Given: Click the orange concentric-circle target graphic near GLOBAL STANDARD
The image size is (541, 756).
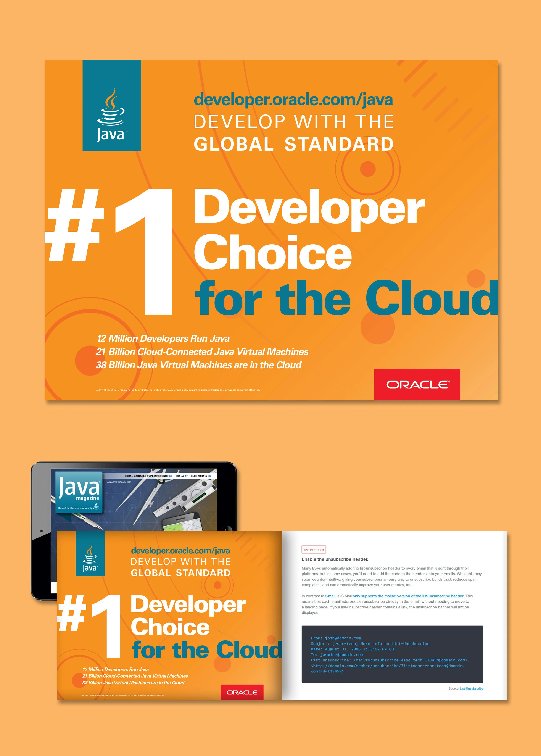Looking at the screenshot, I should click(368, 169).
